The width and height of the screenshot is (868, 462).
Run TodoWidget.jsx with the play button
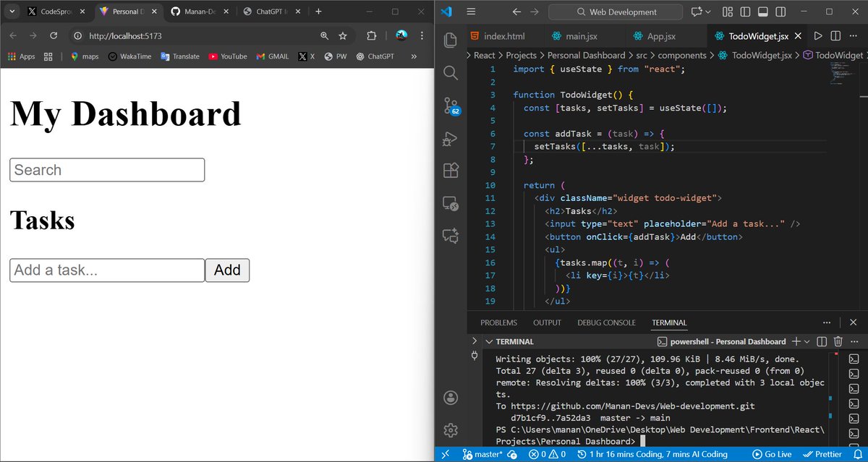click(818, 35)
